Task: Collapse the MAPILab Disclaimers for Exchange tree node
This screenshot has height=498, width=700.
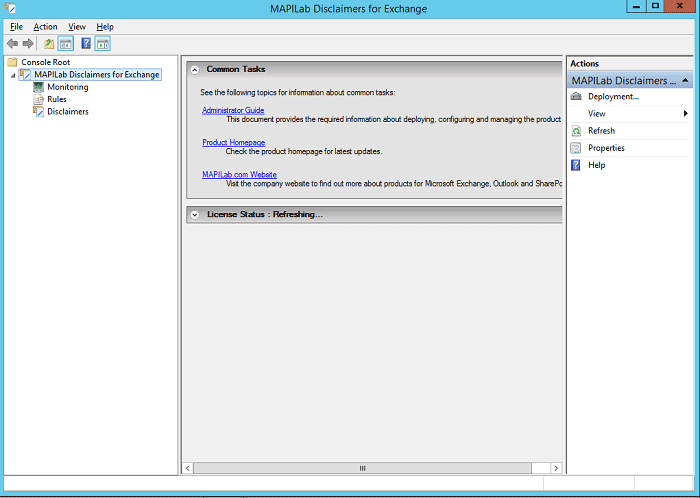Action: (x=13, y=75)
